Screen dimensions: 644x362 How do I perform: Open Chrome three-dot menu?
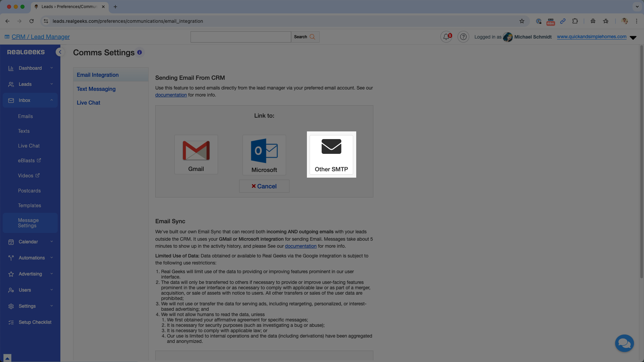tap(637, 21)
